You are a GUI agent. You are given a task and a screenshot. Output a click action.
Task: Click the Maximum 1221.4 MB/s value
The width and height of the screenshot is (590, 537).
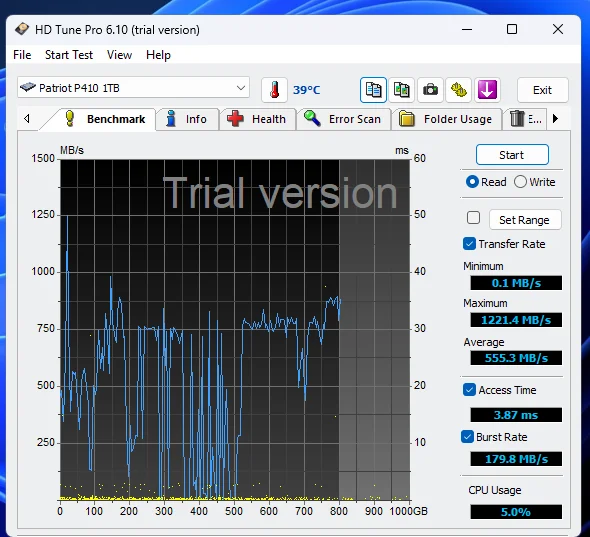516,320
